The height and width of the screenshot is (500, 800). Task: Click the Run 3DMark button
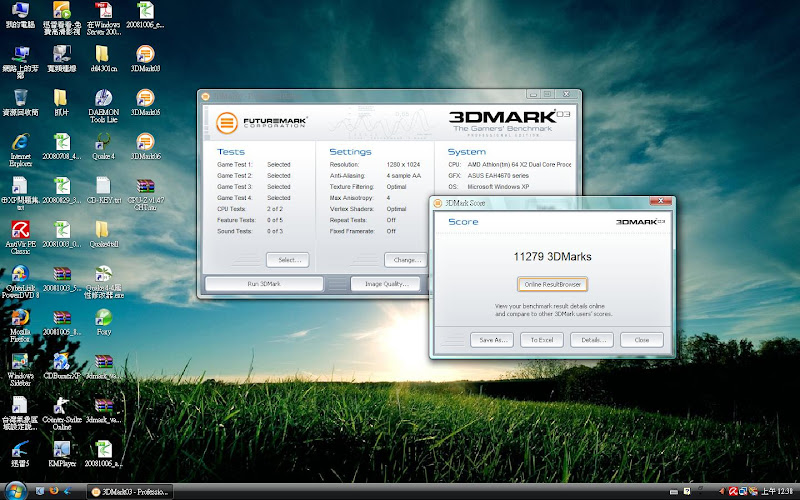coord(264,284)
